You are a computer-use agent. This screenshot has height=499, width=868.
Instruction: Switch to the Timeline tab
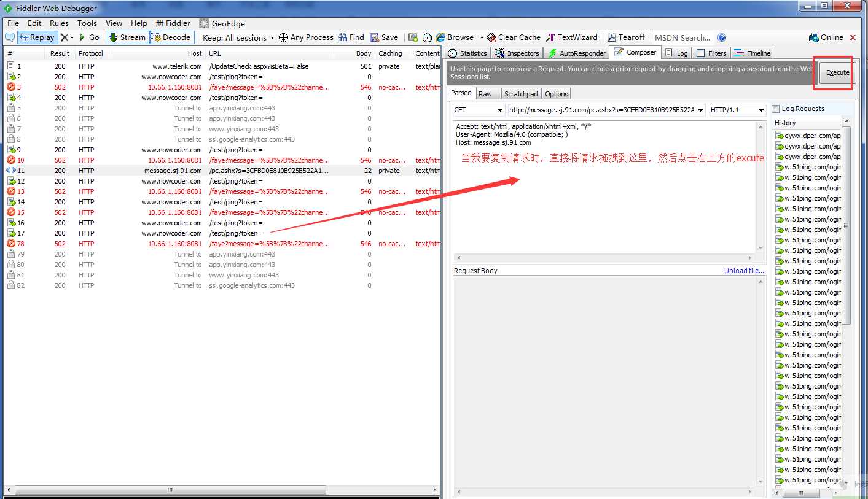(x=753, y=53)
